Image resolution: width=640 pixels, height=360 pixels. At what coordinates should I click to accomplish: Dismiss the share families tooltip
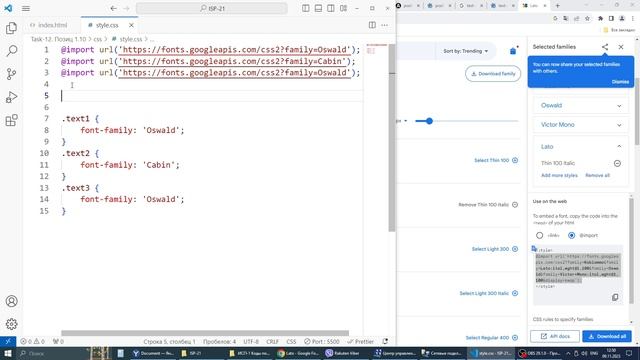click(620, 82)
